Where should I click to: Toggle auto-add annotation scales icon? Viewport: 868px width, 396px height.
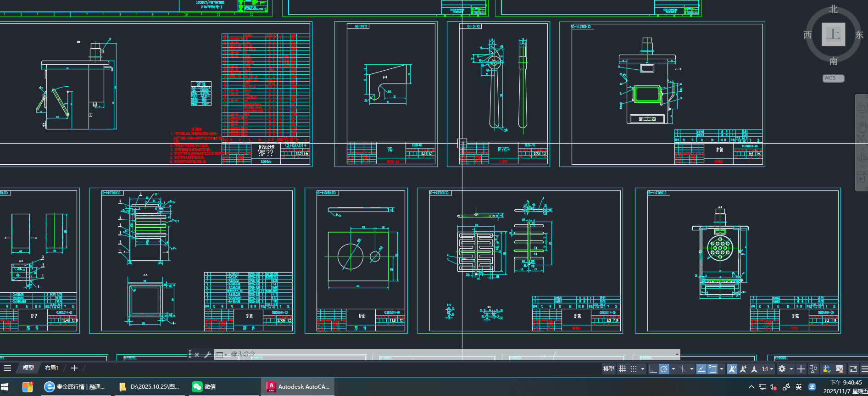(743, 369)
